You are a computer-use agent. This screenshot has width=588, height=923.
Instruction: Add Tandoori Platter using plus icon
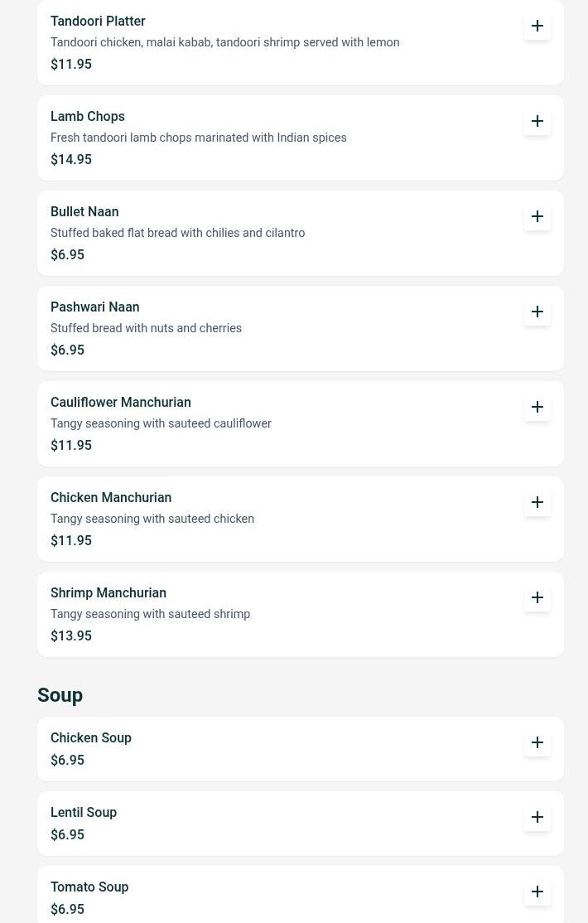[537, 26]
